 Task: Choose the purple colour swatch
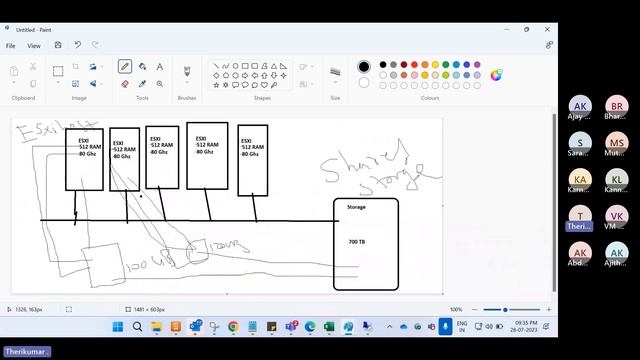pos(477,64)
